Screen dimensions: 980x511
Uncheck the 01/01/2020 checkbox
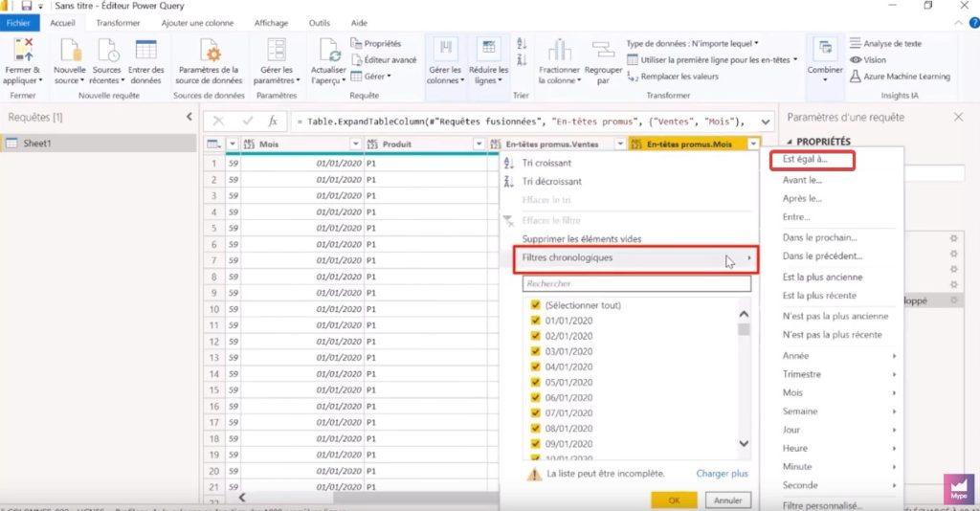pyautogui.click(x=535, y=321)
